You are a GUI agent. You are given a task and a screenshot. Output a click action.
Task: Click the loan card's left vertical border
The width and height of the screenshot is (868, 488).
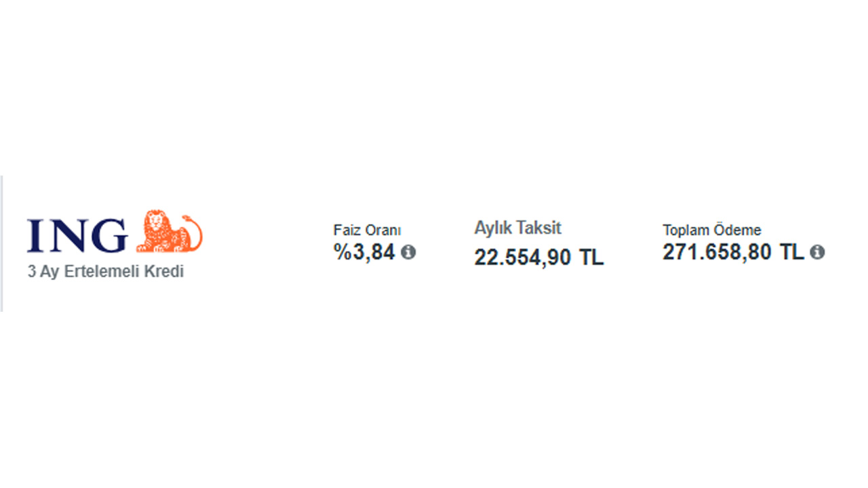coord(1,243)
